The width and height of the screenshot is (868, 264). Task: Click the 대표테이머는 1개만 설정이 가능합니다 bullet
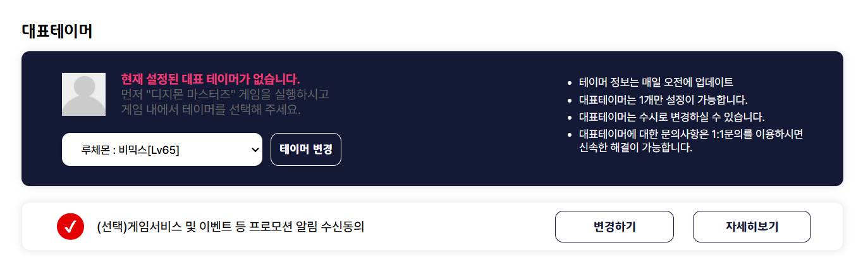663,100
